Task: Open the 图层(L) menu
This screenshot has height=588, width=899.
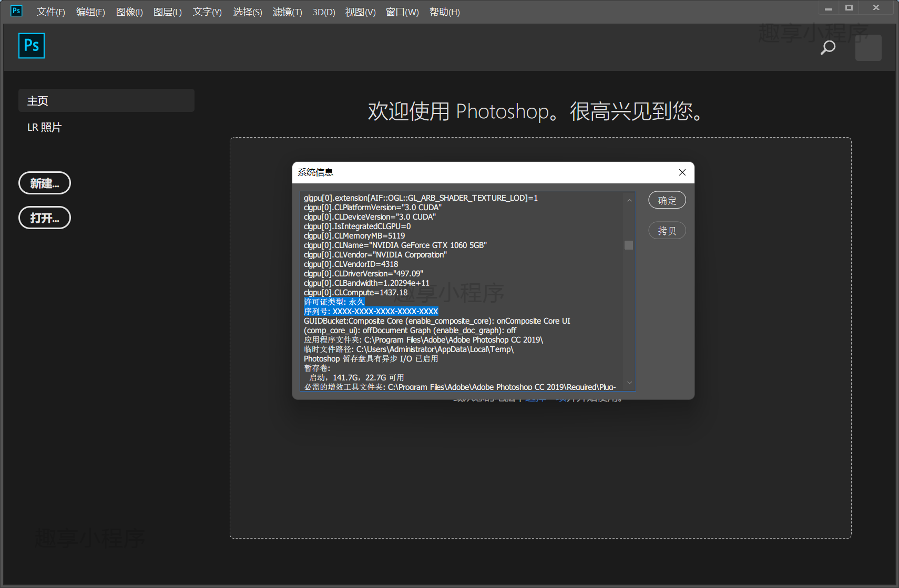Action: (x=168, y=12)
